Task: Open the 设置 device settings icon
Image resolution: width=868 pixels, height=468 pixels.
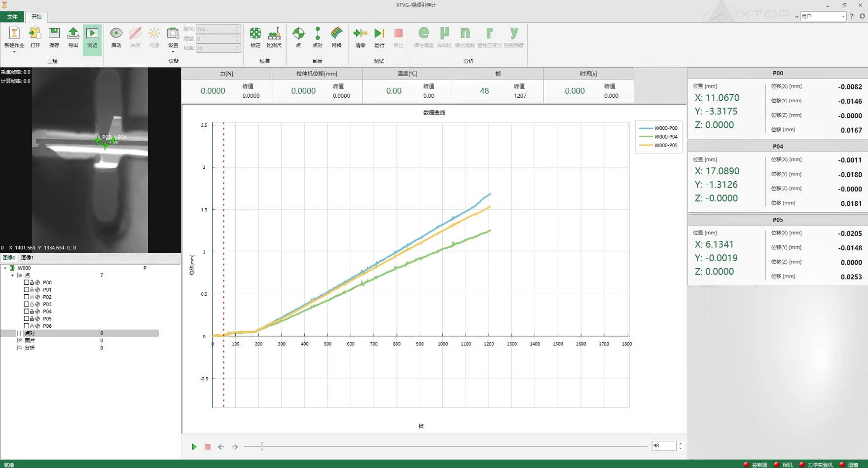Action: pos(173,34)
